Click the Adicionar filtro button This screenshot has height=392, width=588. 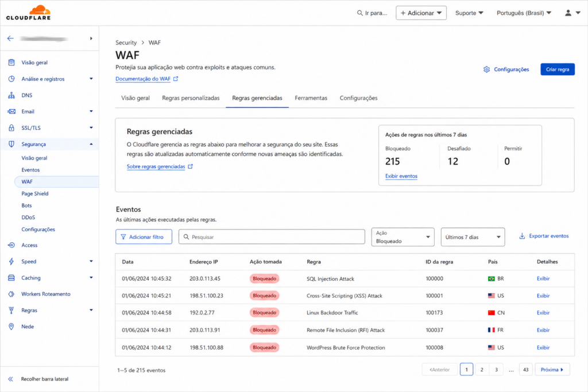tap(144, 237)
